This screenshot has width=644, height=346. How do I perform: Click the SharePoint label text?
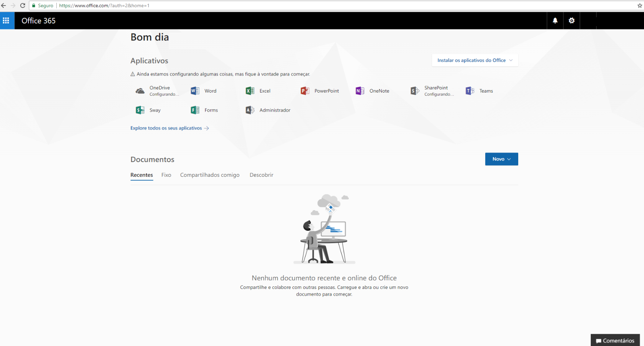(x=436, y=88)
